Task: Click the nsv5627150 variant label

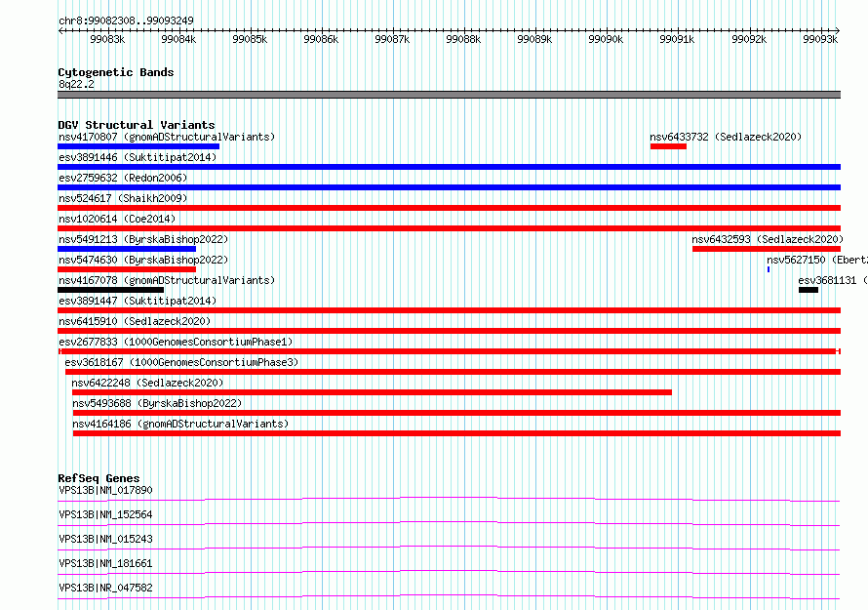Action: tap(817, 260)
